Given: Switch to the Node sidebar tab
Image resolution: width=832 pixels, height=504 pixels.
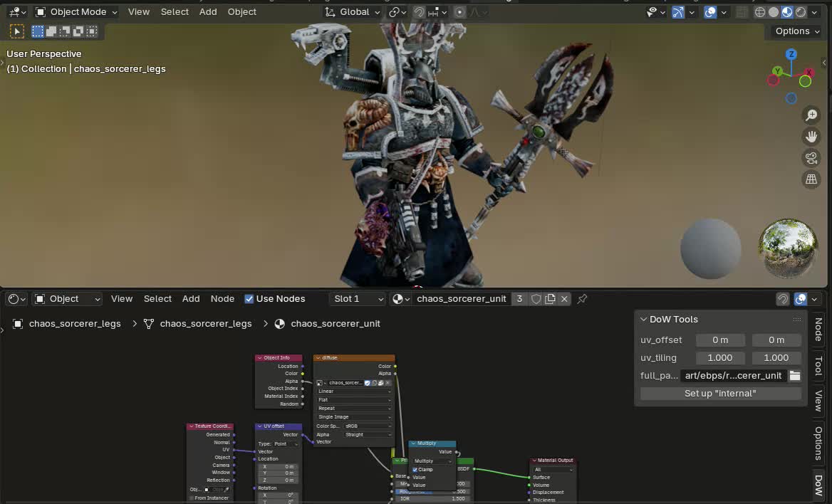Looking at the screenshot, I should [818, 330].
